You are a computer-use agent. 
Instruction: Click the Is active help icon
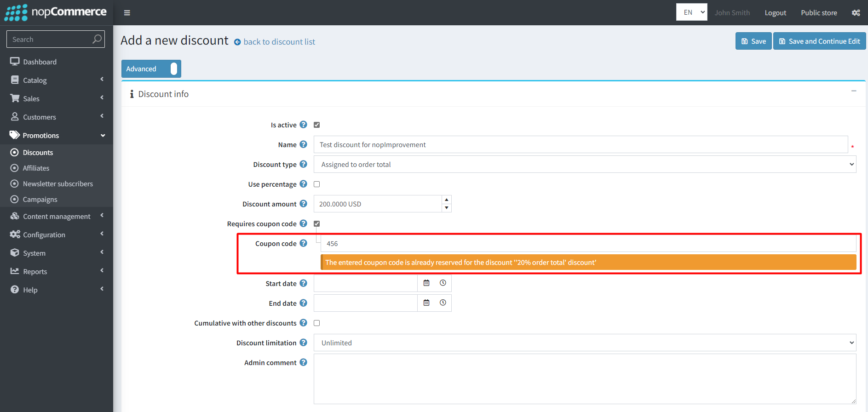coord(303,125)
